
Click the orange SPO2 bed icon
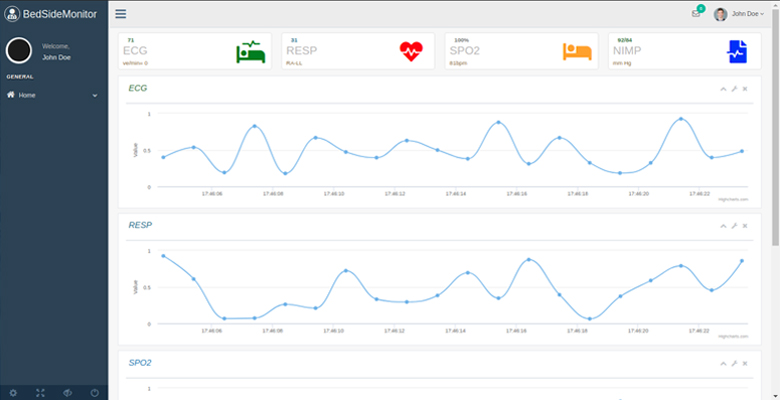pos(577,52)
